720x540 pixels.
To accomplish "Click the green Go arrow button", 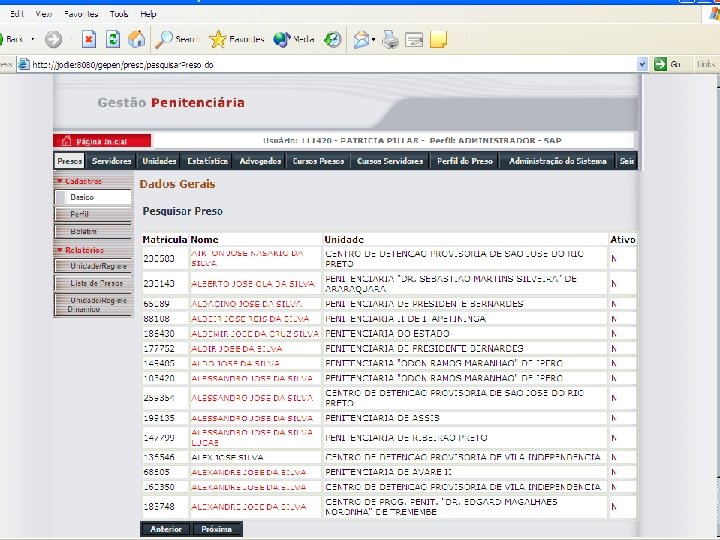I will (660, 64).
